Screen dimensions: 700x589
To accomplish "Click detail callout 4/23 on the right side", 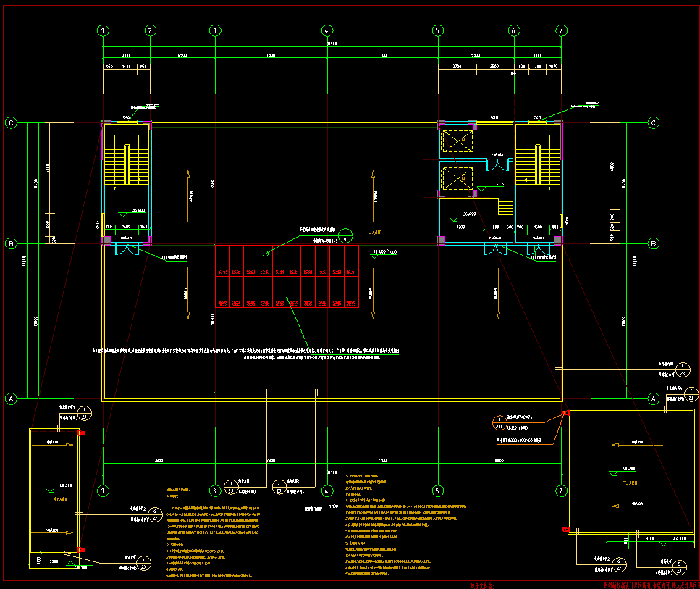I will [x=681, y=370].
